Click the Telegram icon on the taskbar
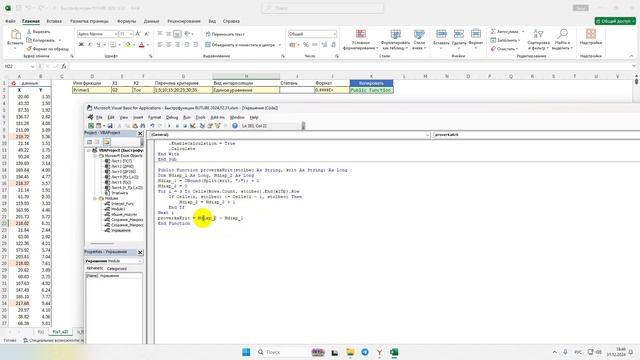Screen dimensions: 640x360 click(x=364, y=352)
